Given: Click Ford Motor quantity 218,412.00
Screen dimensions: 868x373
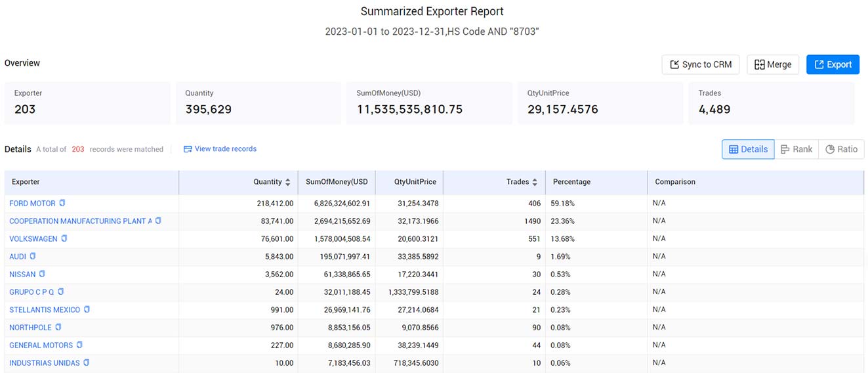Looking at the screenshot, I should pos(275,204).
